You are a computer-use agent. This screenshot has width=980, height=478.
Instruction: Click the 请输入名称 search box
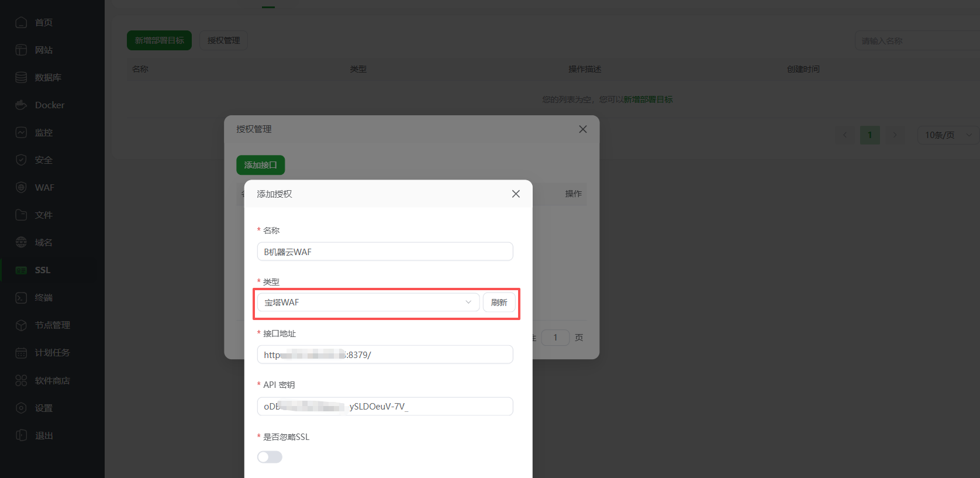(917, 41)
